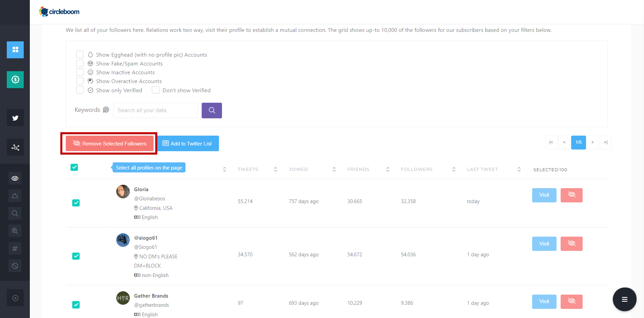The height and width of the screenshot is (318, 644).
Task: Sort by the JOINED column arrows
Action: point(334,169)
